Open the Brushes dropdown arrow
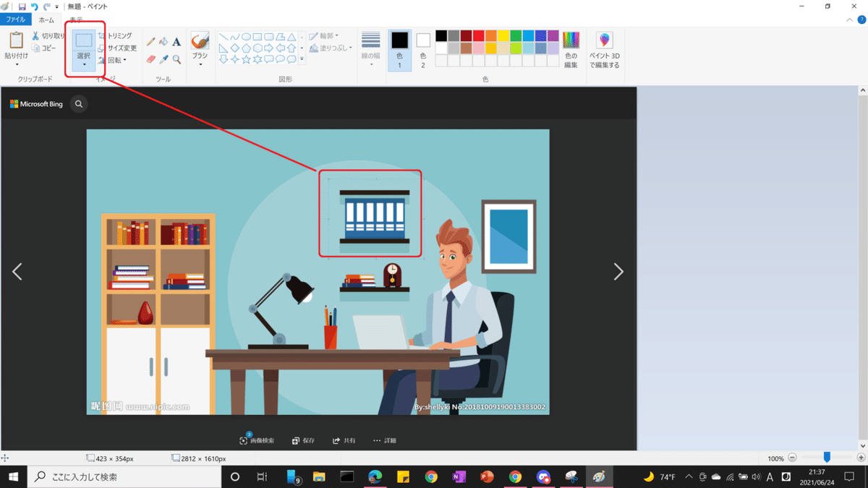This screenshot has width=868, height=488. point(200,64)
